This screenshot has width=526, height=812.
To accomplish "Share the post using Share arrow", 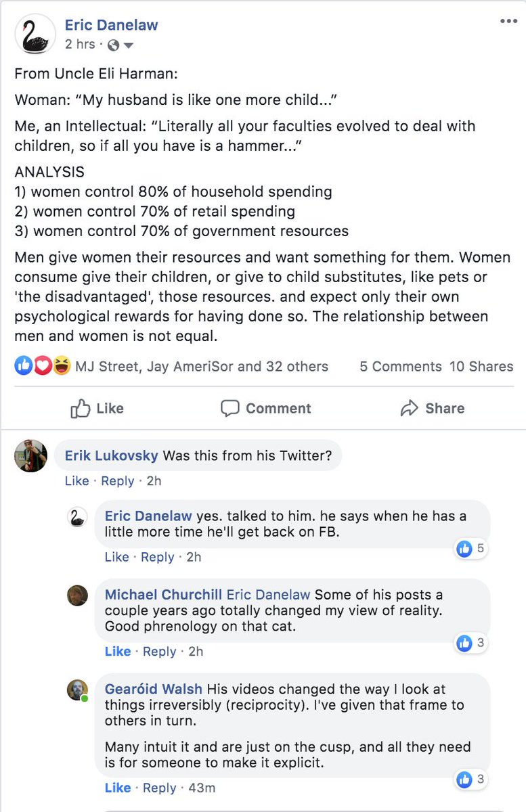I will pyautogui.click(x=432, y=408).
